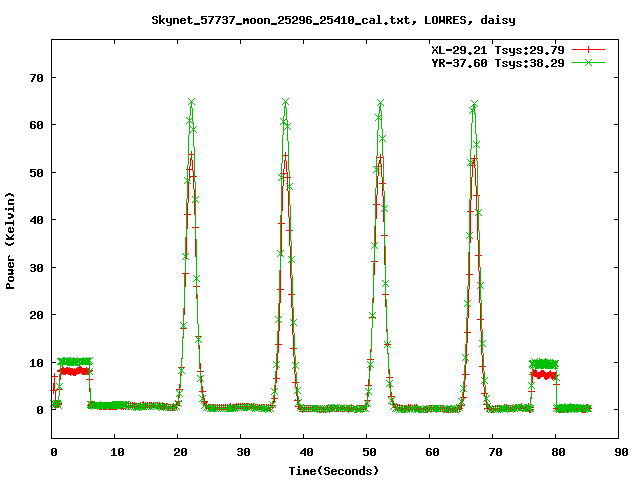This screenshot has height=480, width=640.
Task: Click the green YR legend line sample
Action: (x=588, y=62)
